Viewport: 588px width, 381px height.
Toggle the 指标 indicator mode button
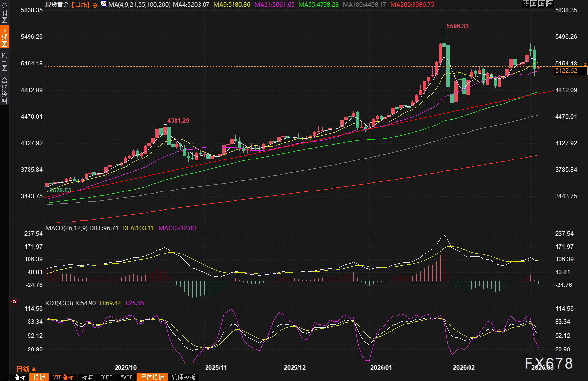coord(20,377)
